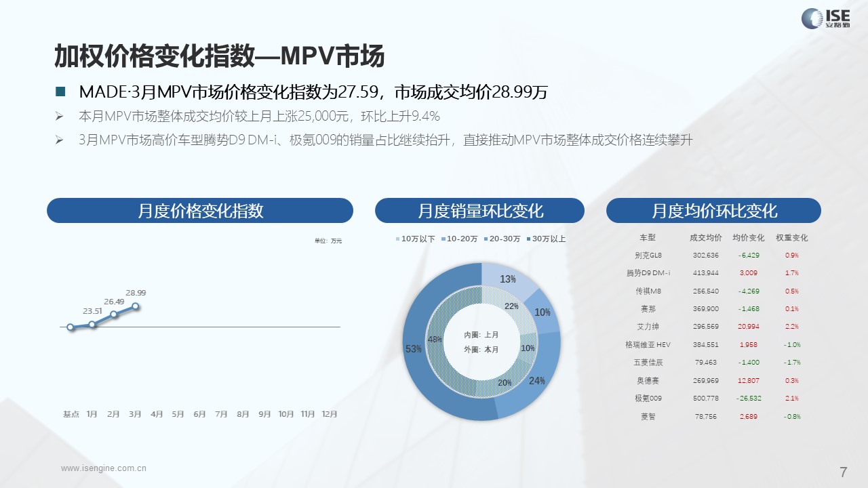Viewport: 868px width, 488px height.
Task: Click the -26,532 price change cell
Action: tap(749, 399)
